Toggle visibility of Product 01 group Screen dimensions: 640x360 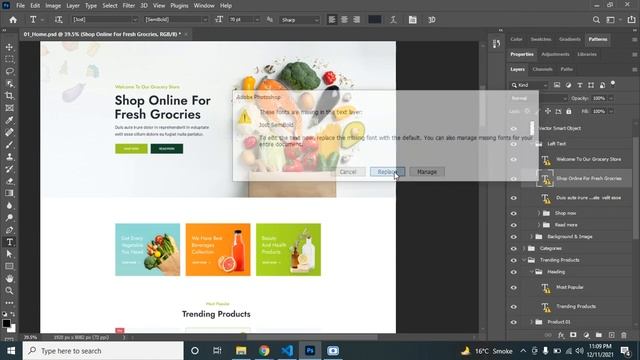(513, 322)
